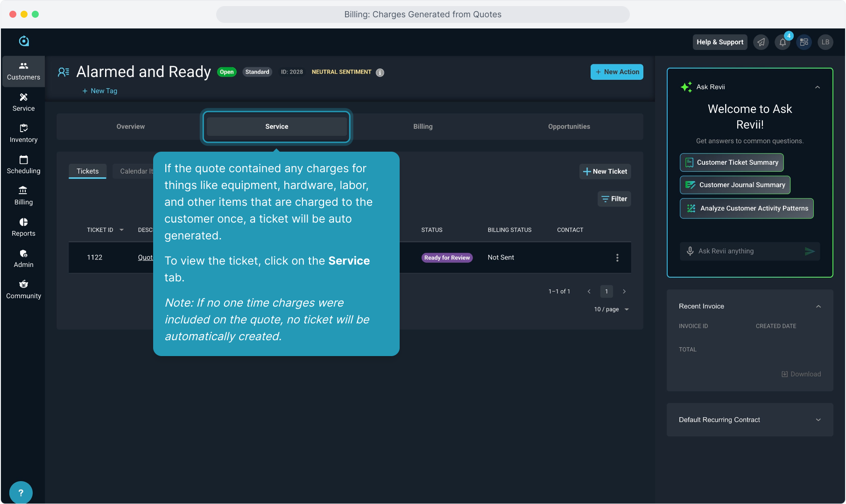
Task: Click the sentiment info icon
Action: (380, 72)
